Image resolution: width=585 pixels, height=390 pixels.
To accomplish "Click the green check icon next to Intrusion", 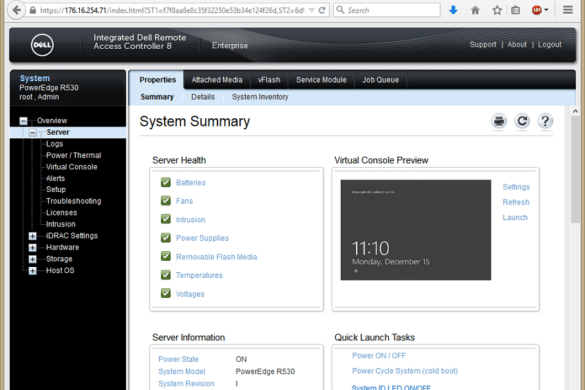I will click(x=166, y=219).
